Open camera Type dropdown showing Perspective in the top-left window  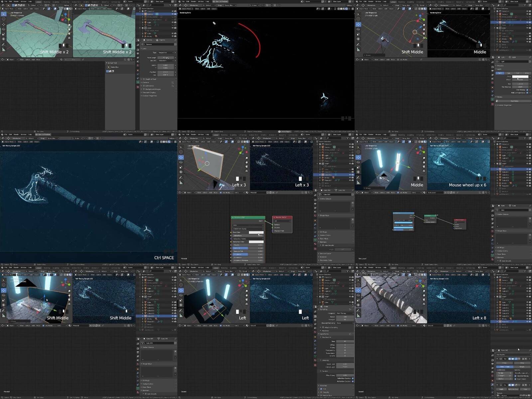tap(166, 53)
